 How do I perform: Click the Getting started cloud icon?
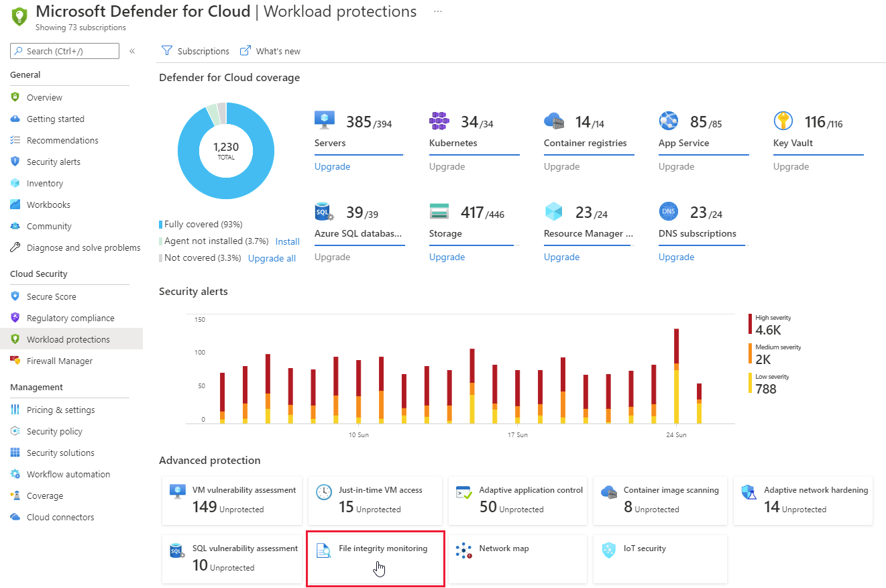tap(15, 119)
